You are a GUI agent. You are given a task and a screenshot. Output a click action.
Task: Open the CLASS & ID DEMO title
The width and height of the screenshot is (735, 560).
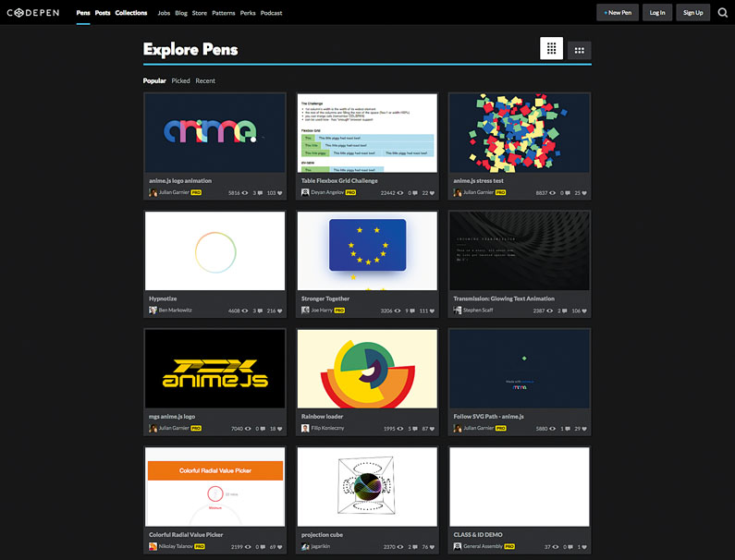point(478,534)
